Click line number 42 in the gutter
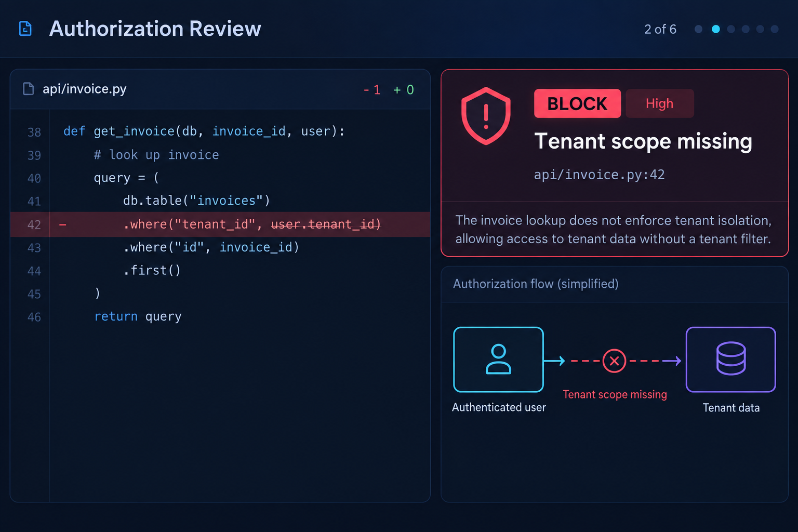Viewport: 798px width, 532px height. point(34,225)
